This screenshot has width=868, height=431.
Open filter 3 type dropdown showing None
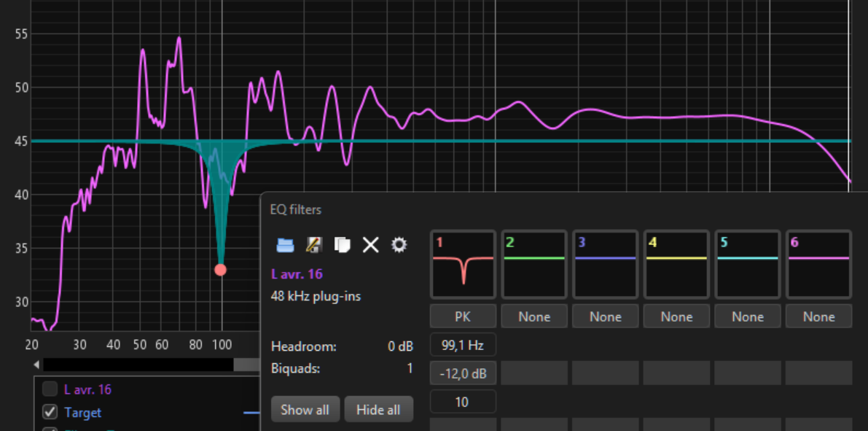pyautogui.click(x=605, y=317)
